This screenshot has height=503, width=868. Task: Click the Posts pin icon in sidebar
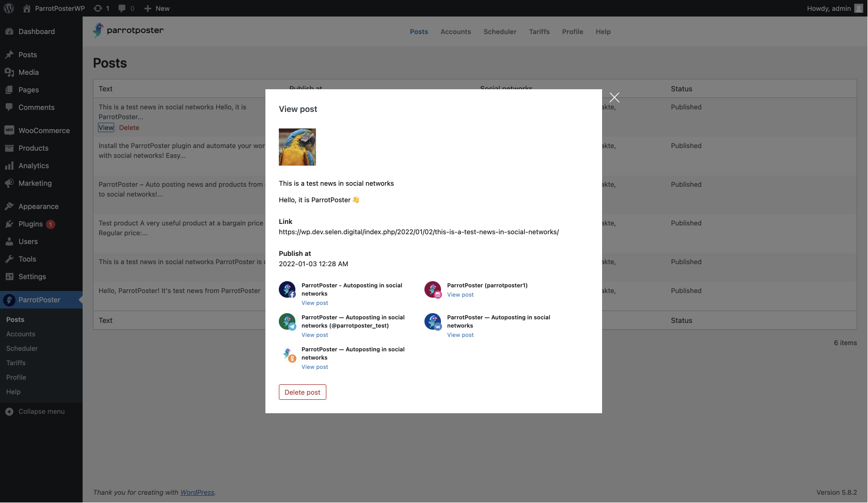coord(9,55)
